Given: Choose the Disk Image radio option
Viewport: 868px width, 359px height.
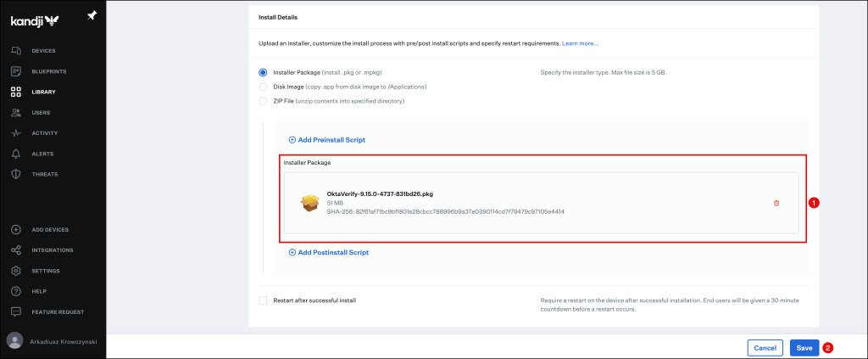Looking at the screenshot, I should click(263, 87).
